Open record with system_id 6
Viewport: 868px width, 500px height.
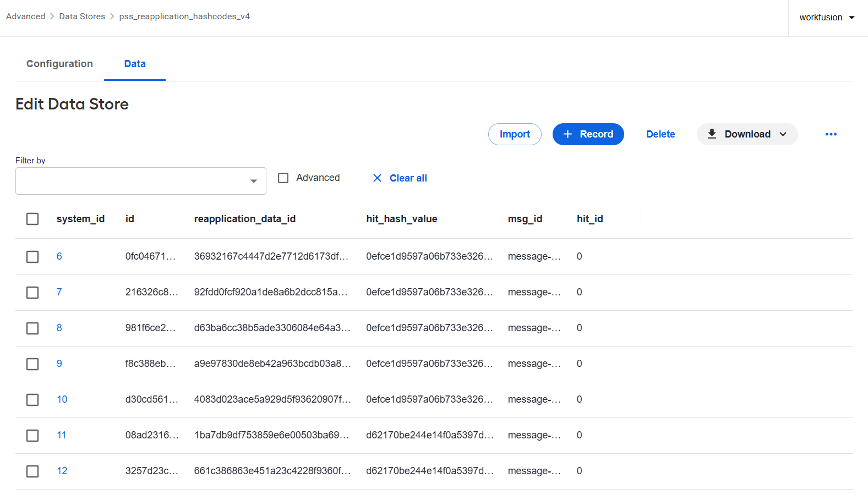[59, 256]
